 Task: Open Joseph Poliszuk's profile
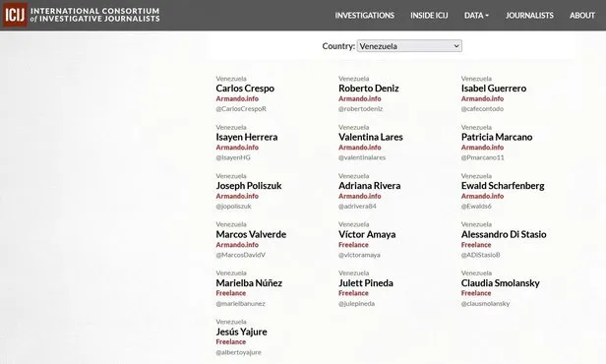click(249, 186)
